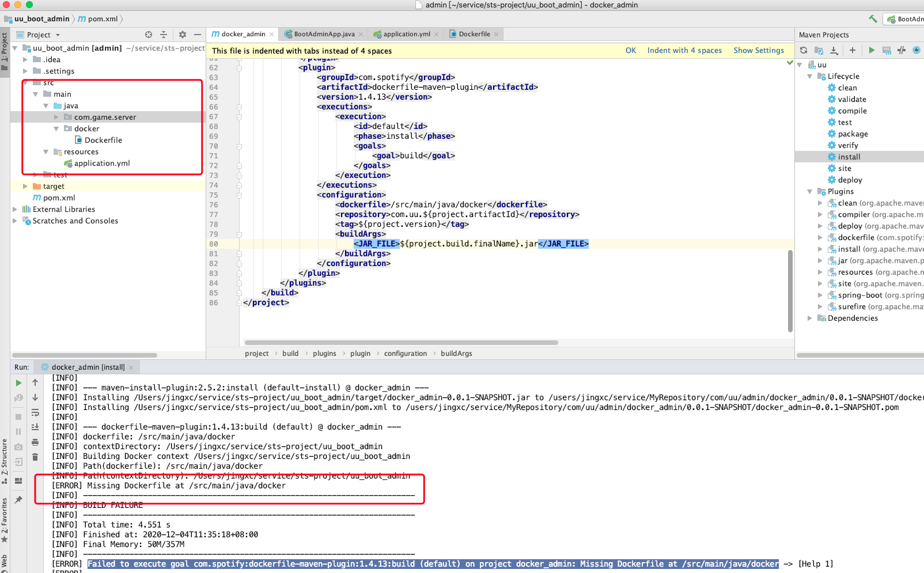924x573 pixels.
Task: Click Indent with 4 spaces in the banner
Action: [684, 50]
